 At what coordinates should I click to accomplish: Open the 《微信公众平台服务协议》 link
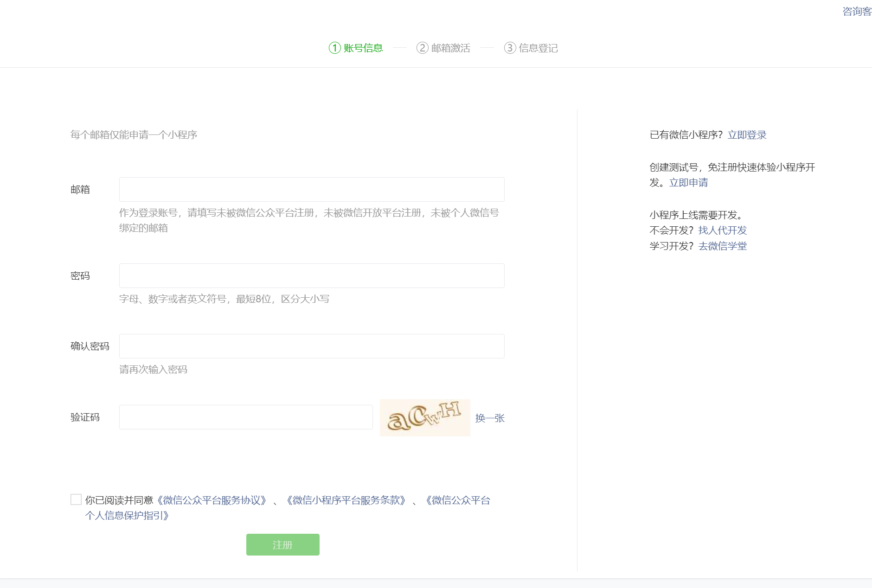coord(212,500)
